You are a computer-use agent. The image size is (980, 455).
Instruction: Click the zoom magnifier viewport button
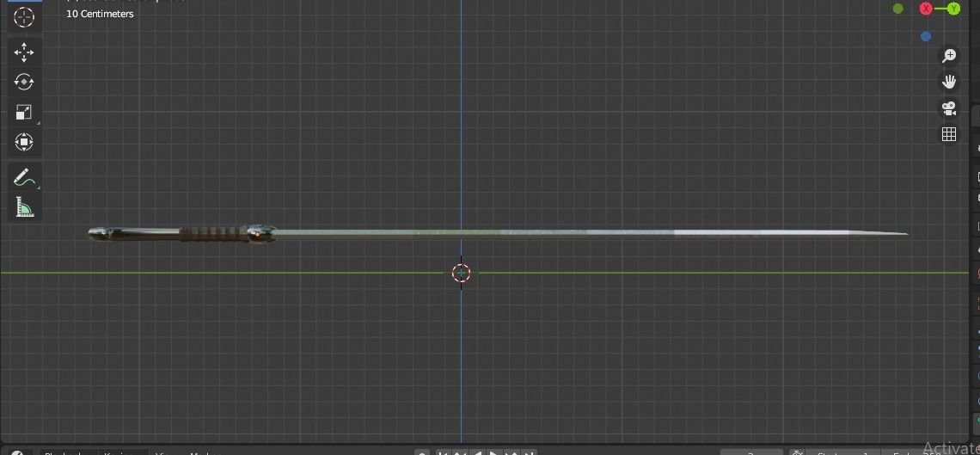pyautogui.click(x=949, y=56)
